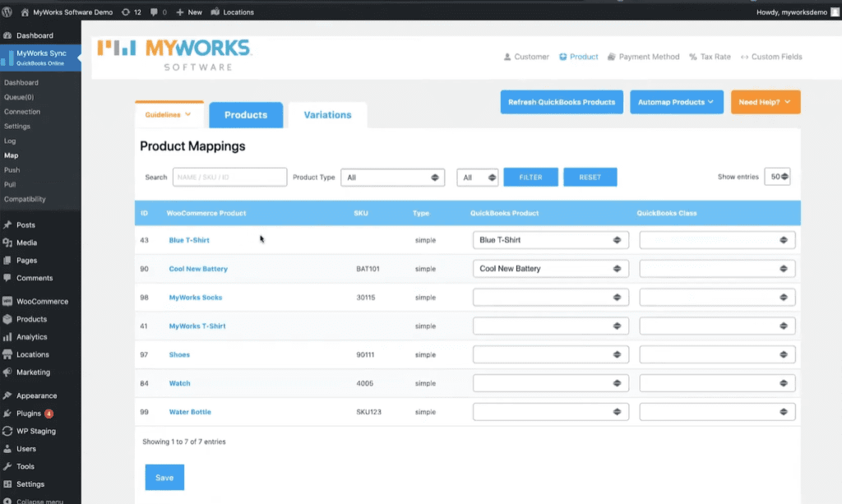
Task: Click the plus New icon in admin bar
Action: [180, 12]
